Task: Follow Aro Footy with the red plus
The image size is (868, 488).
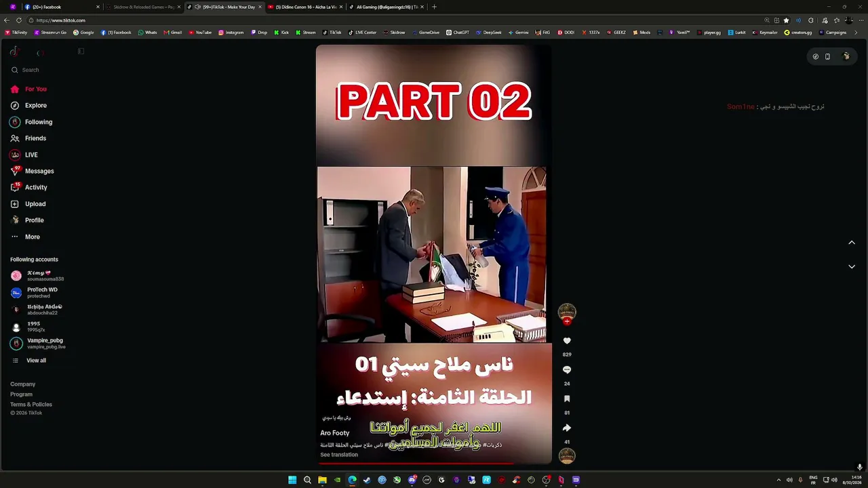Action: point(567,321)
